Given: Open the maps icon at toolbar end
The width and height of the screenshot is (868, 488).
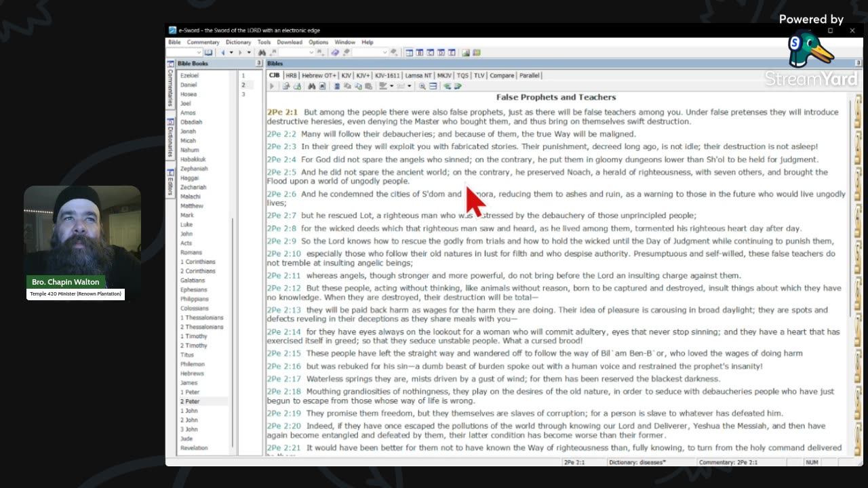Looking at the screenshot, I should pyautogui.click(x=476, y=52).
